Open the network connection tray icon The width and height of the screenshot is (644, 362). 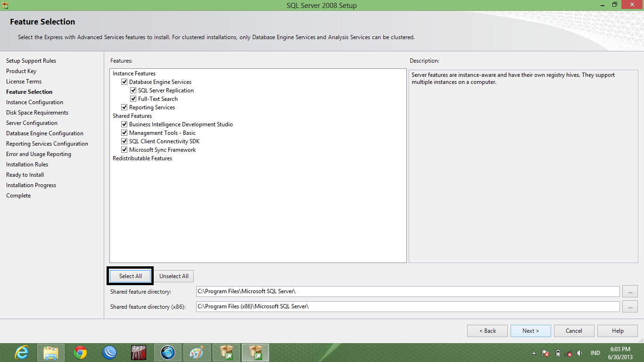pyautogui.click(x=569, y=353)
